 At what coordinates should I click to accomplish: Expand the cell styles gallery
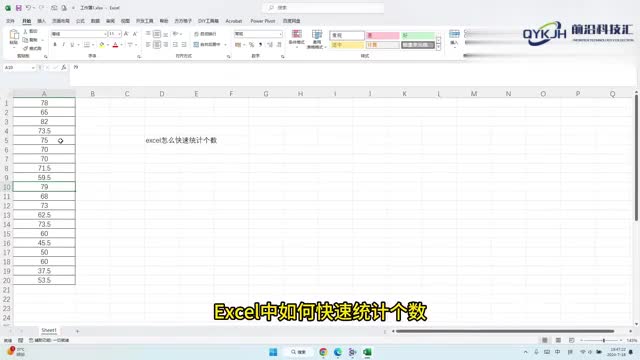coord(438,47)
